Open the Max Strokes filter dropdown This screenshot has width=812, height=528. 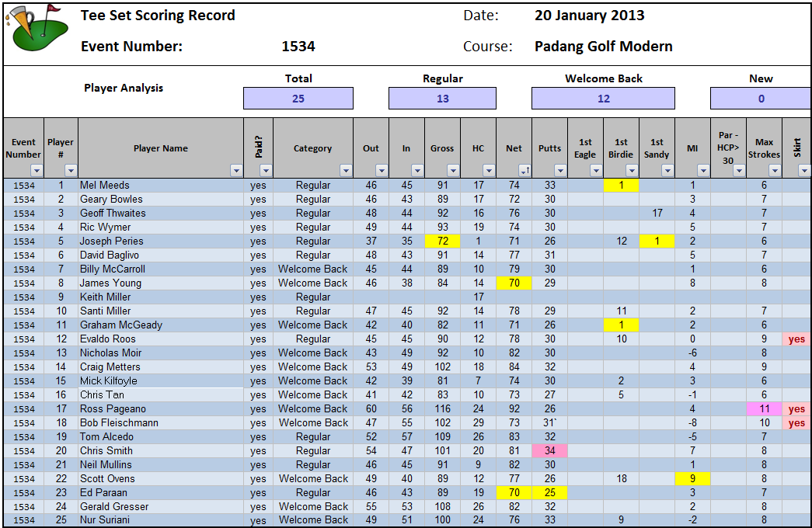[x=774, y=170]
